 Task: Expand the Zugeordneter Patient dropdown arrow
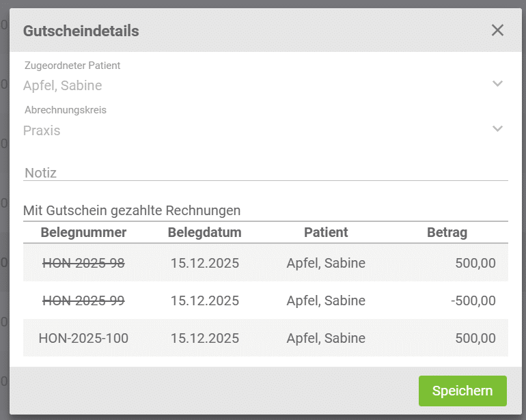(497, 84)
